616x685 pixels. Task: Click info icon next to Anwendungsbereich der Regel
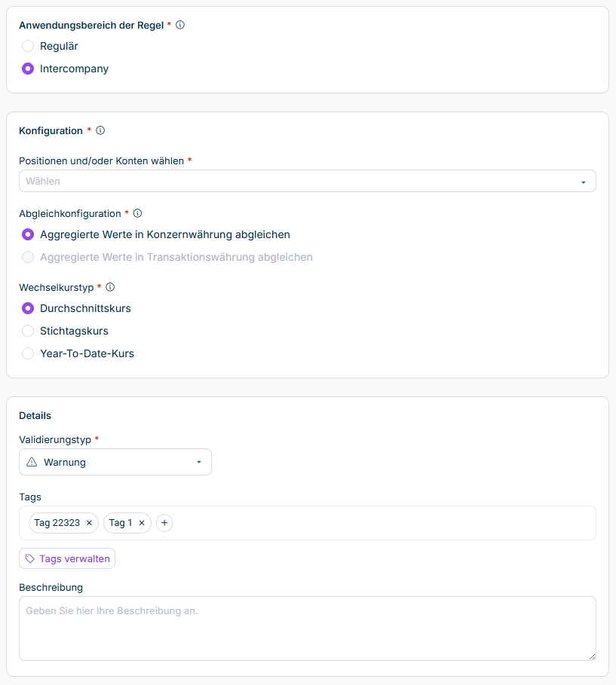(x=180, y=25)
